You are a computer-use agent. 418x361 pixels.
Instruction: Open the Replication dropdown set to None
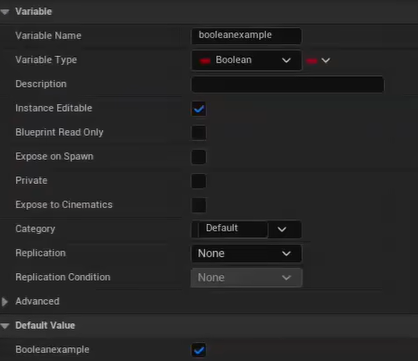pos(246,254)
